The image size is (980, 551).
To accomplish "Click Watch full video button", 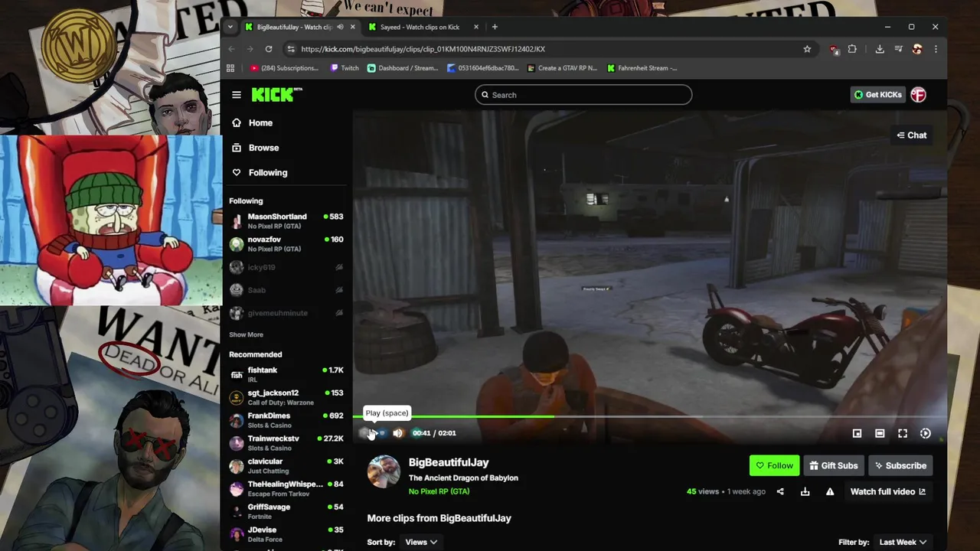I will (x=888, y=491).
